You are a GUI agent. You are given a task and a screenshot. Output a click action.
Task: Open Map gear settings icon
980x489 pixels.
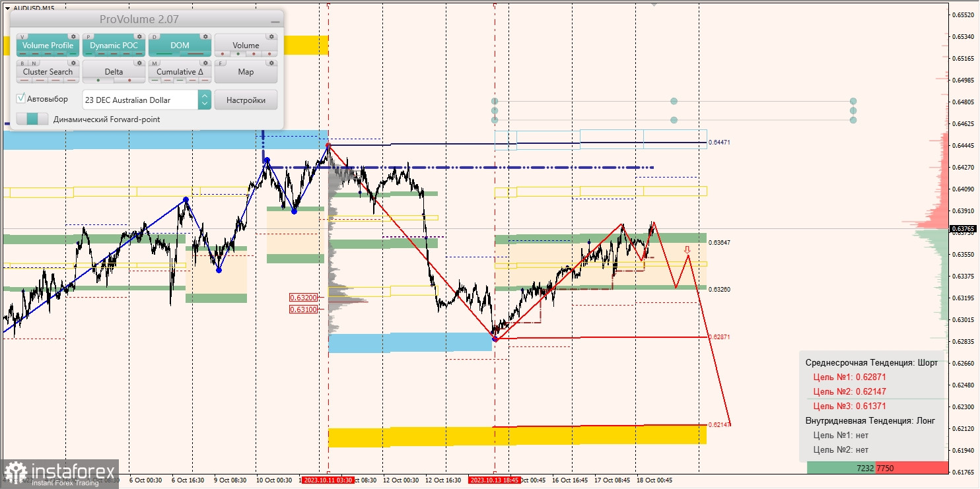271,63
